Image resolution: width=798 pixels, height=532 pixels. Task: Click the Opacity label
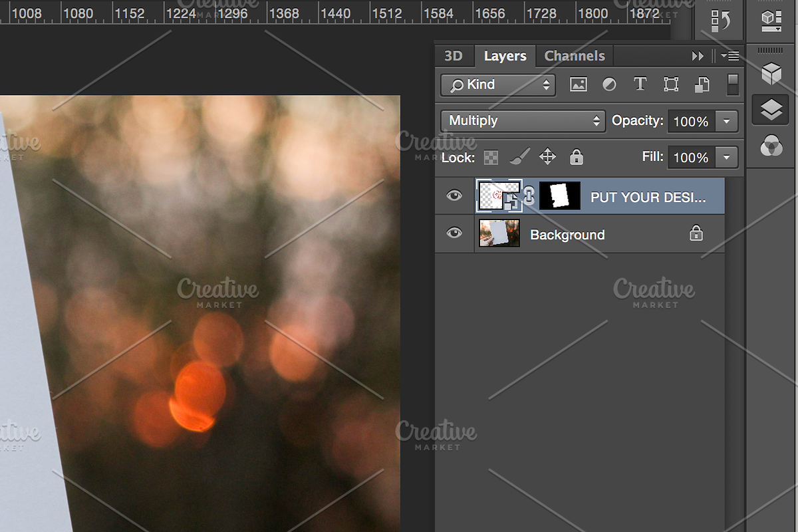[638, 121]
